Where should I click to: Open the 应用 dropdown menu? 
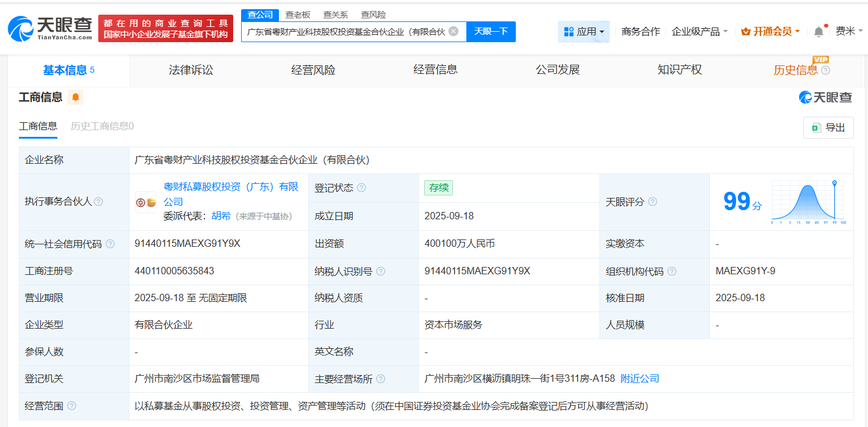[584, 31]
